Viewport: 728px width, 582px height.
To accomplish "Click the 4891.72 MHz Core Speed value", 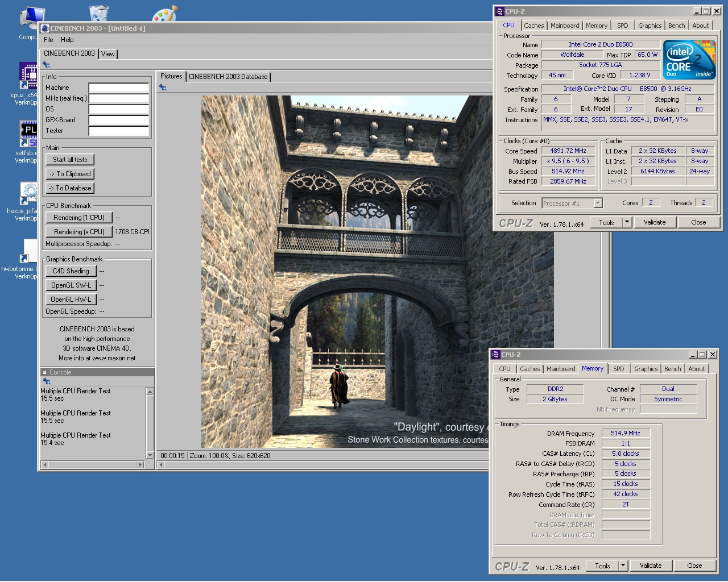I will (568, 151).
